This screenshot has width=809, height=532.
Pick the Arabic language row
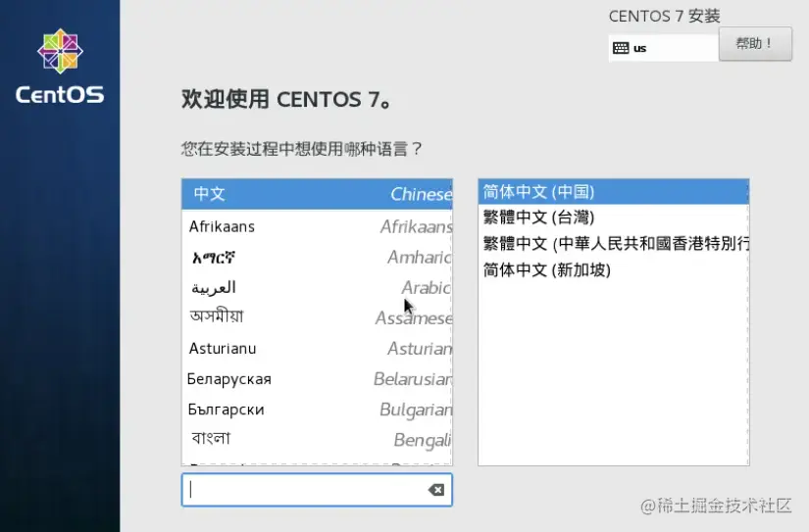[317, 287]
